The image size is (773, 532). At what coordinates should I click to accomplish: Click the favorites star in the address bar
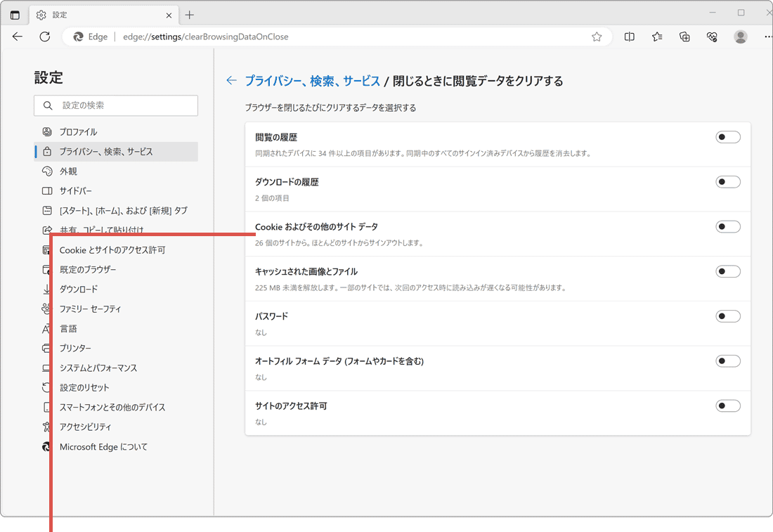coord(596,37)
